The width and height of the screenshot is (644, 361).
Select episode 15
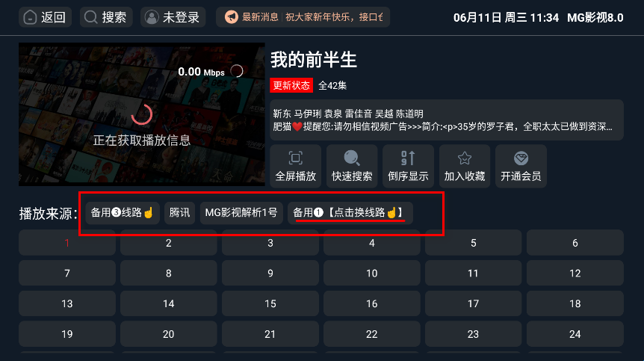pyautogui.click(x=270, y=303)
